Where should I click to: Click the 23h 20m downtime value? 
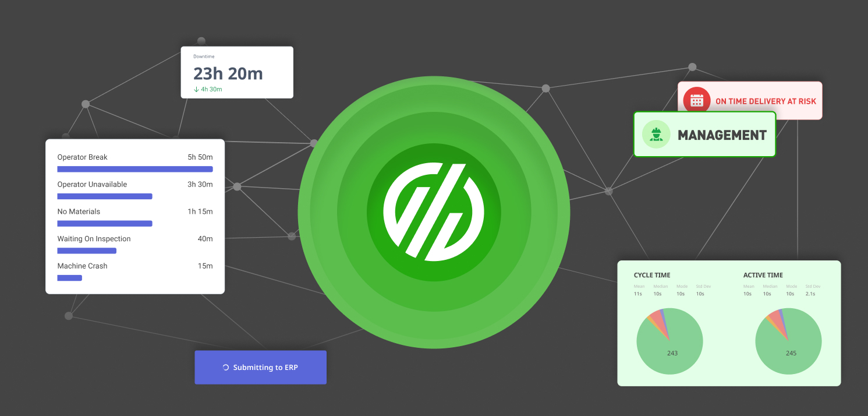pyautogui.click(x=228, y=73)
